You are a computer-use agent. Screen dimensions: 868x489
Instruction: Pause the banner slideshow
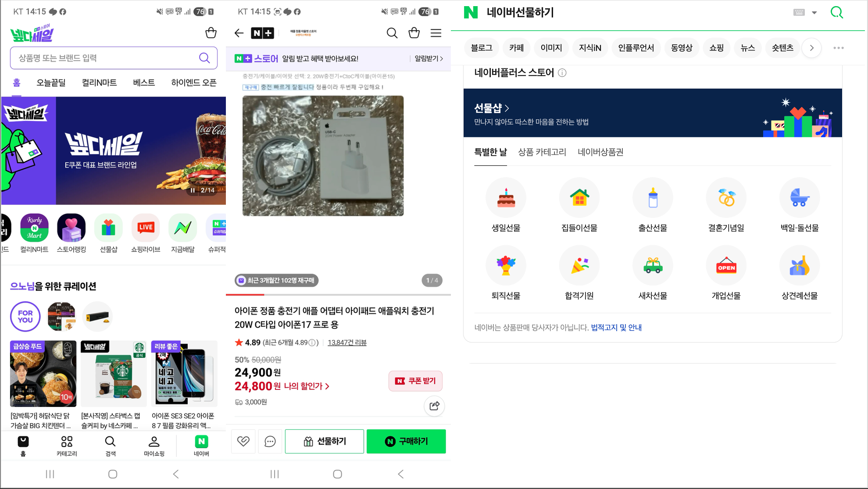(x=193, y=190)
